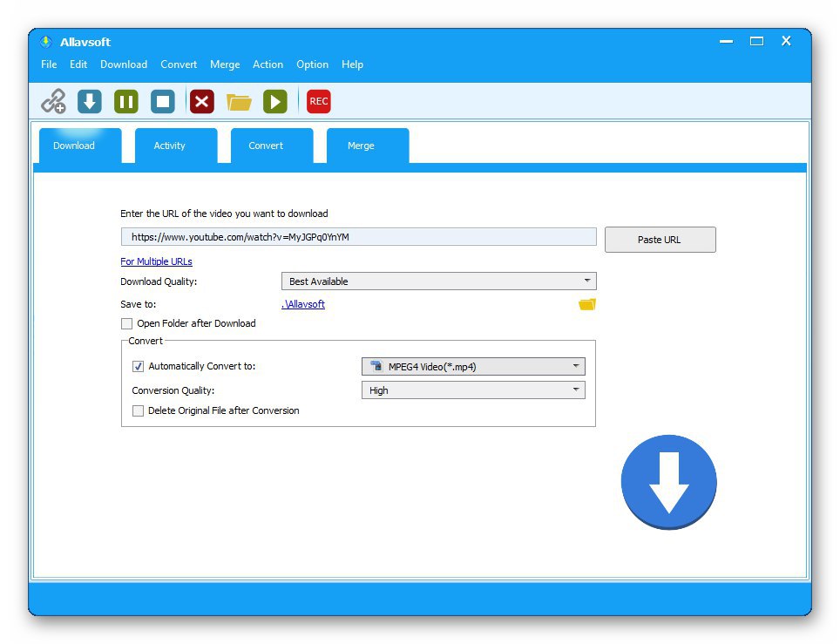Stop the task with the square stop icon
Viewport: 840px width, 644px height.
(163, 101)
